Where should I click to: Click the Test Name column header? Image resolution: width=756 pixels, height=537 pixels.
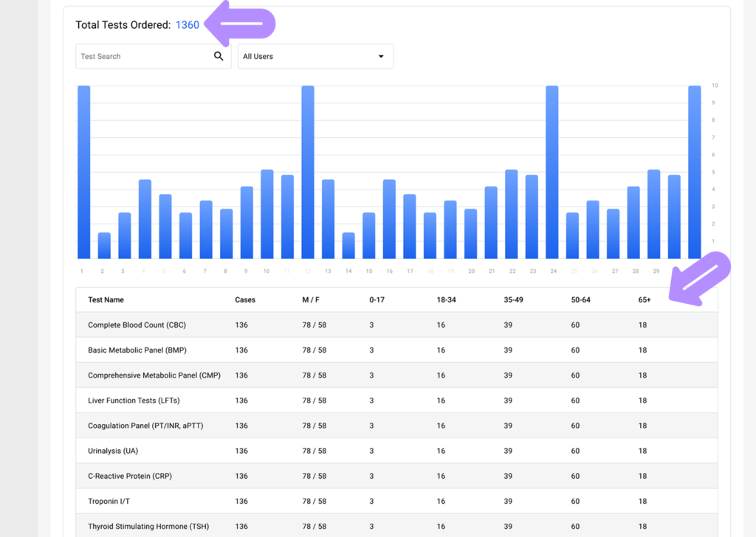(106, 300)
